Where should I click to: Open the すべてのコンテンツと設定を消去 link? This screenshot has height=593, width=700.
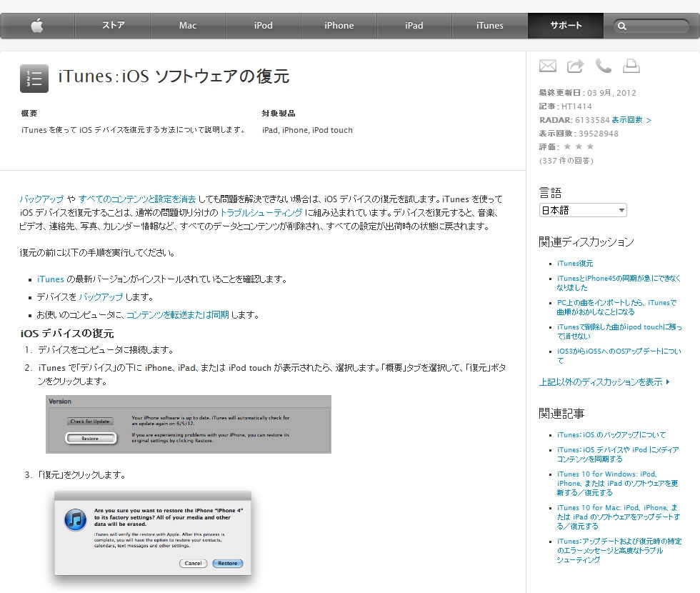click(137, 199)
